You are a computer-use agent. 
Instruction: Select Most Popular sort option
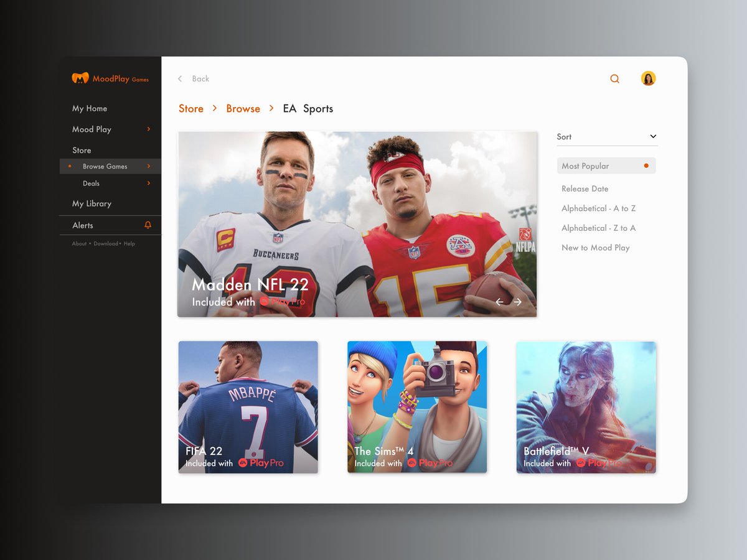pos(606,166)
